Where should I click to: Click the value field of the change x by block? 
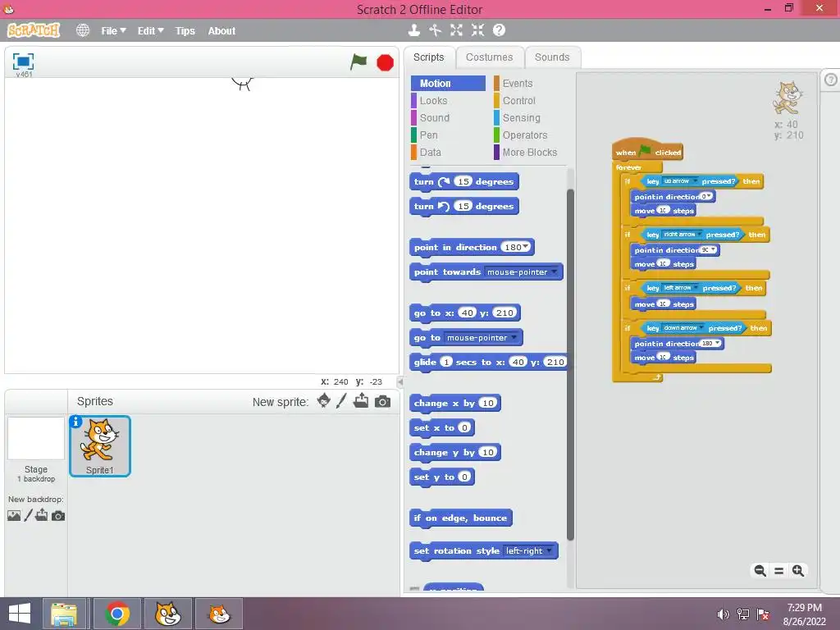point(487,403)
